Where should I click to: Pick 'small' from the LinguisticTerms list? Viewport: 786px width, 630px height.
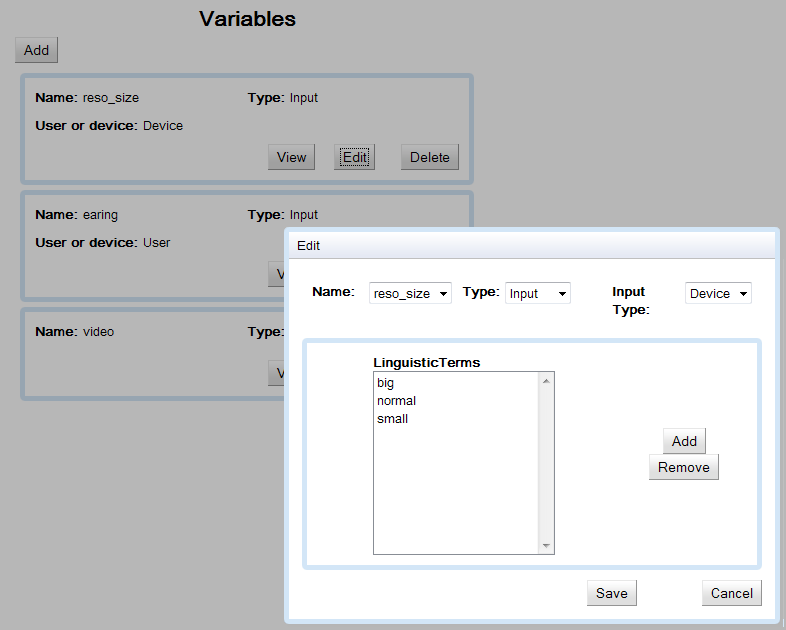click(x=392, y=419)
